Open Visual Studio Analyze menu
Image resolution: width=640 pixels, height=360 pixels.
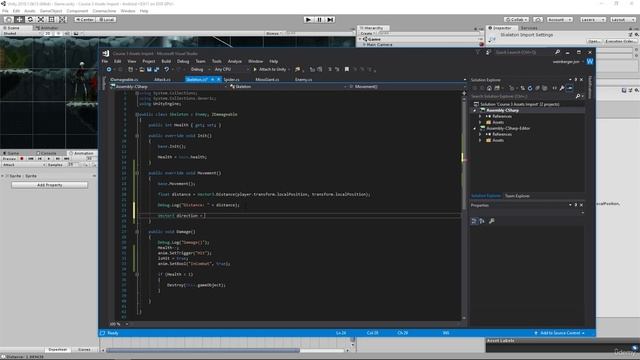(x=235, y=61)
